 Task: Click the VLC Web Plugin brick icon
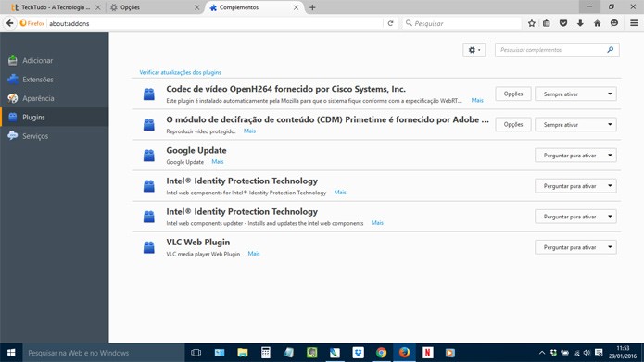(148, 247)
